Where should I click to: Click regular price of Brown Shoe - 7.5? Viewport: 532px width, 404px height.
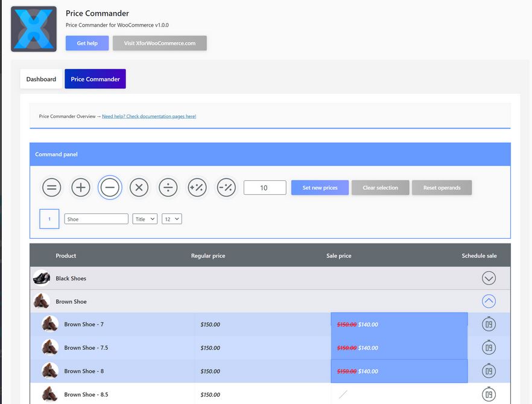click(211, 348)
